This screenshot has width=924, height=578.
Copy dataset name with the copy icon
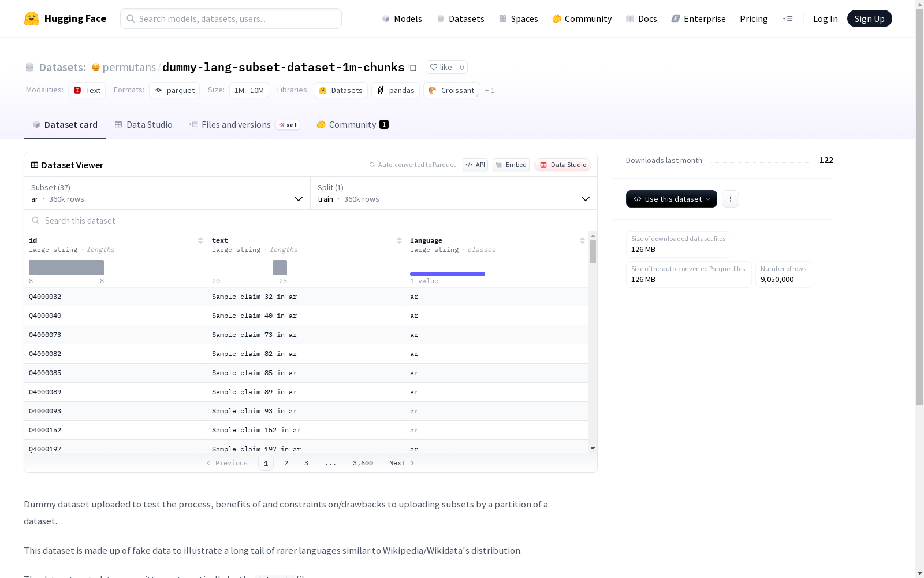pyautogui.click(x=412, y=67)
